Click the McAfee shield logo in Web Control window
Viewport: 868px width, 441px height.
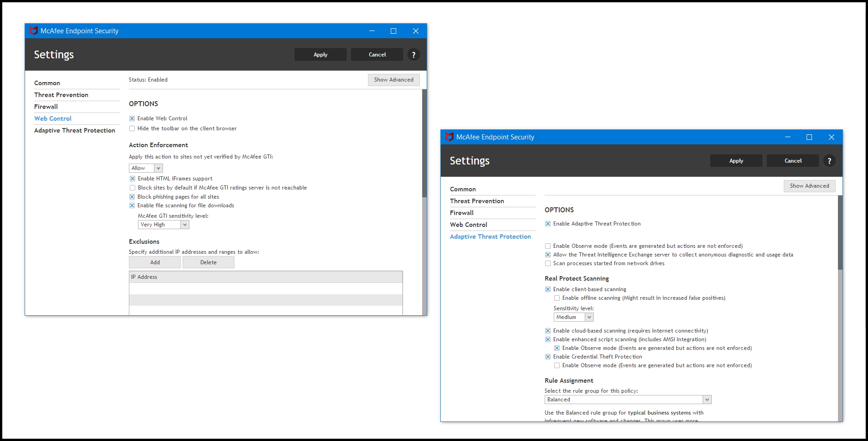pos(34,31)
